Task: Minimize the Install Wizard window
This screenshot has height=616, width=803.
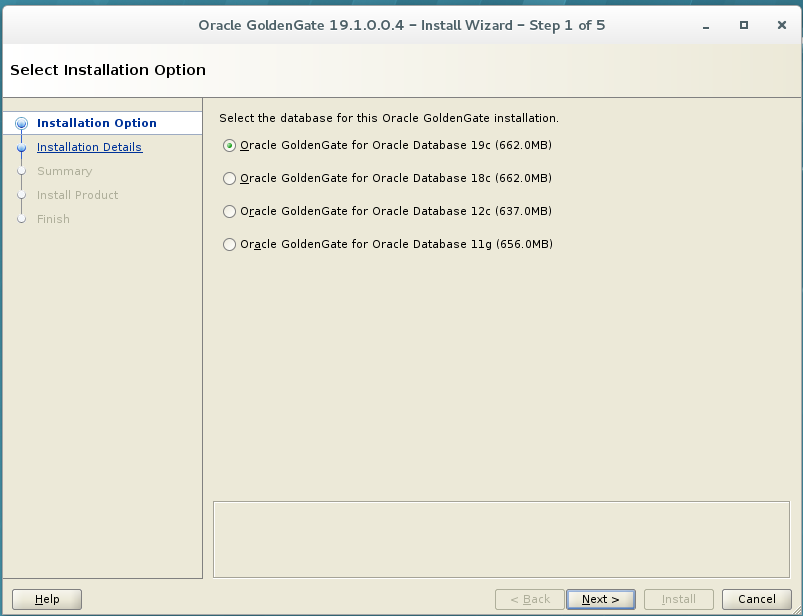Action: [706, 26]
